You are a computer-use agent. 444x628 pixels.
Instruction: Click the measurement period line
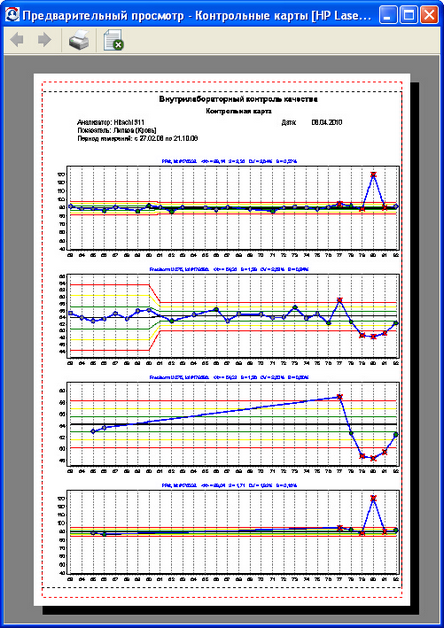[x=138, y=139]
